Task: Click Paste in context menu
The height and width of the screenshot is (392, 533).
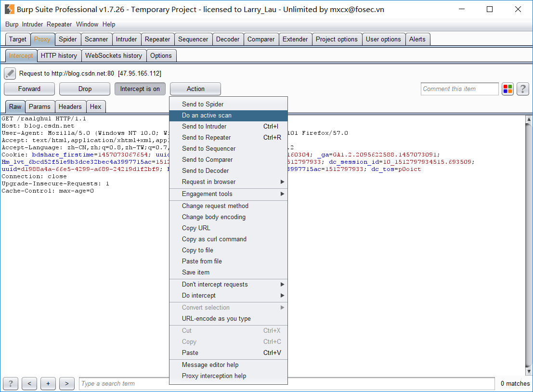Action: coord(228,353)
